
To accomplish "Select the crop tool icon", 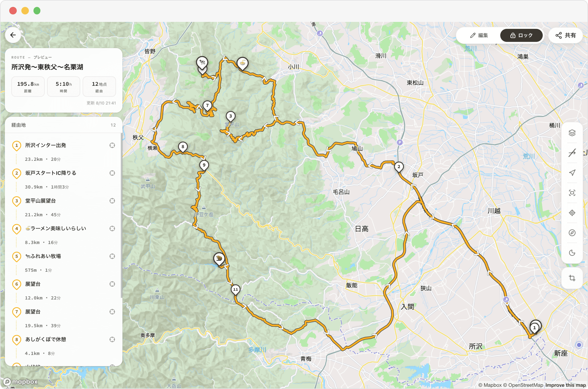I will 572,278.
